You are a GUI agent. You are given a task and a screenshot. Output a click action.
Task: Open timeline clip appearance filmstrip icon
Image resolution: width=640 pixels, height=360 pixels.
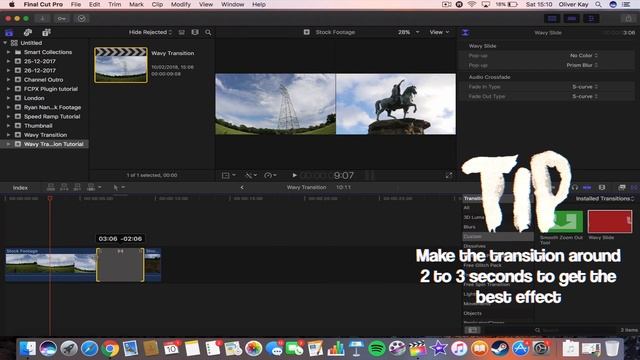click(x=602, y=187)
